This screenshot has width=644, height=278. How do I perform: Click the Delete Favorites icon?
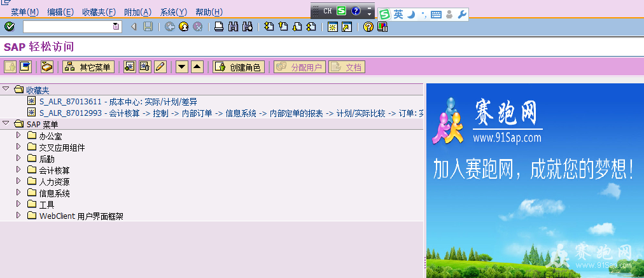[x=145, y=67]
